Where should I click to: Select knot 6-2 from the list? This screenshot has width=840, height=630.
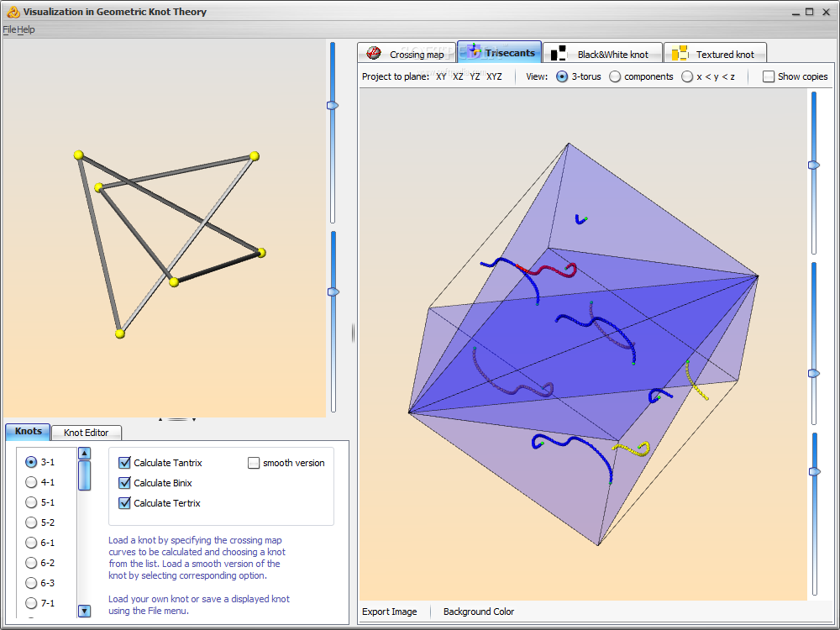(31, 563)
